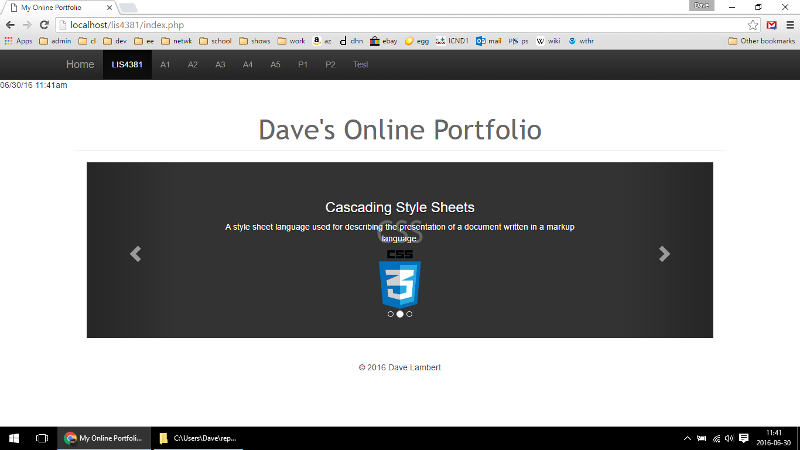Open the admin bookmarks folder

click(x=55, y=41)
